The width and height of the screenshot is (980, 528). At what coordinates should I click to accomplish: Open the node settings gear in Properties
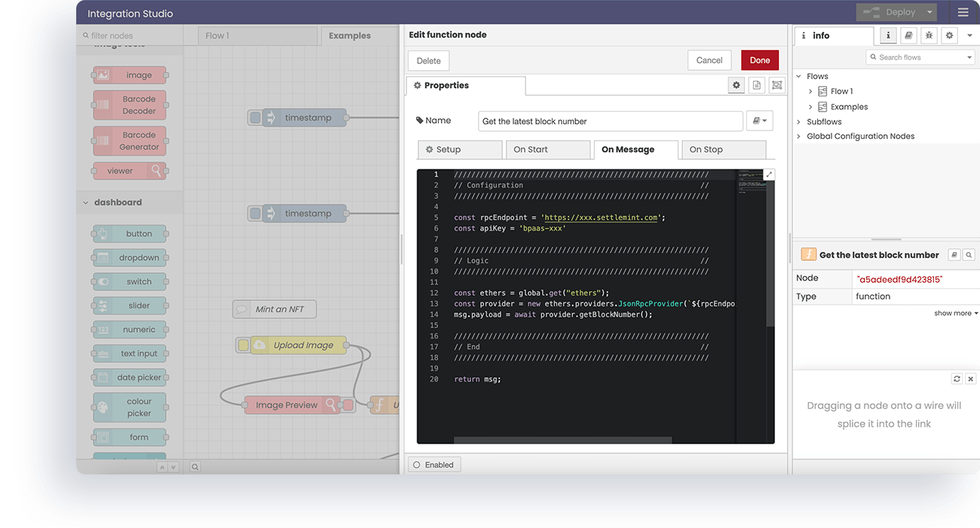737,85
